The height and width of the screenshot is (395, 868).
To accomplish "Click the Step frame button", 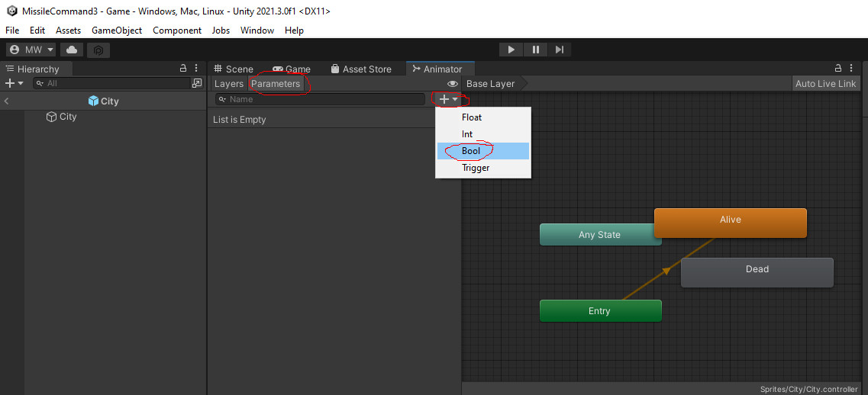I will tap(560, 50).
